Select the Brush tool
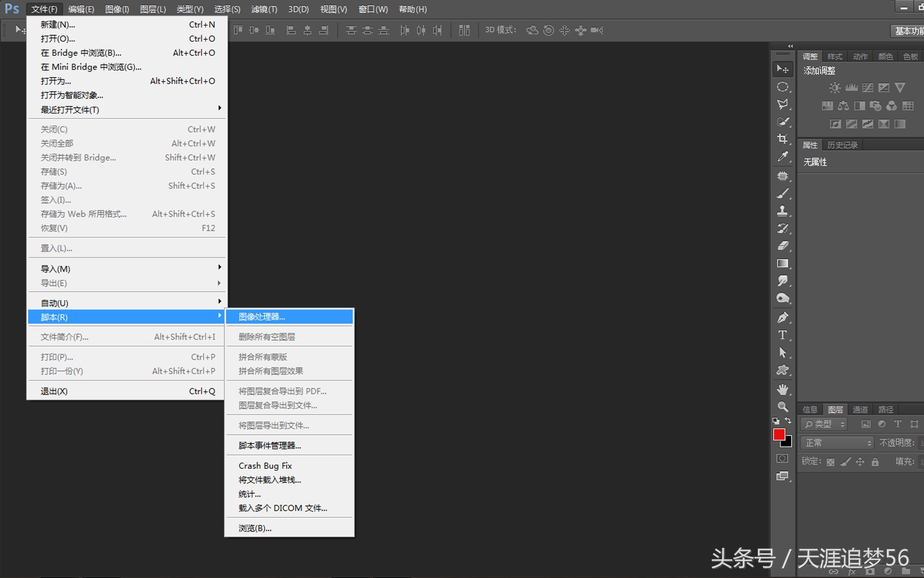Screen dimensions: 924x578 point(783,193)
